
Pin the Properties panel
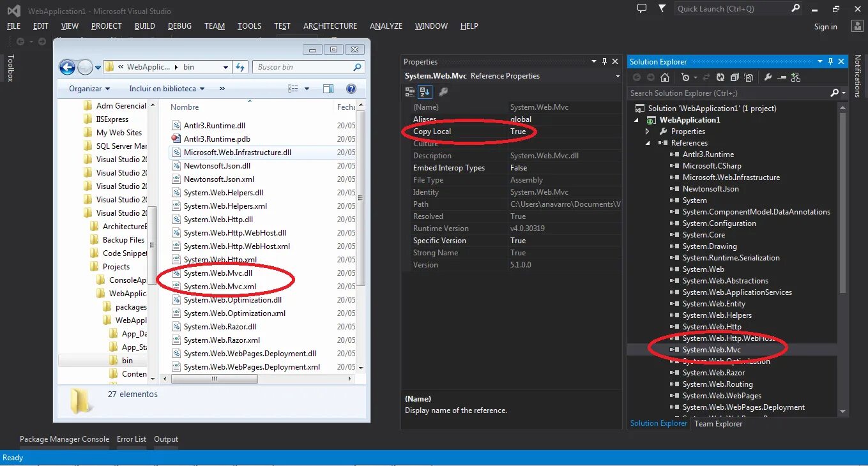[x=604, y=61]
